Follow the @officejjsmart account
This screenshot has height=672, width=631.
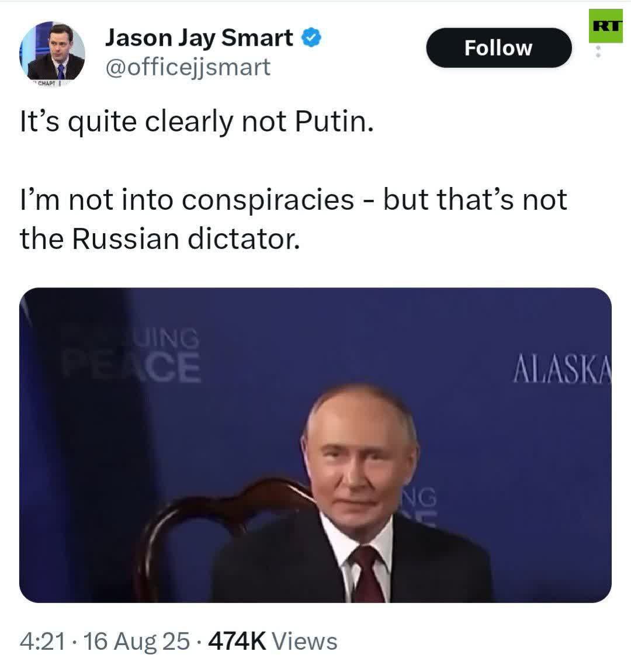coord(498,47)
